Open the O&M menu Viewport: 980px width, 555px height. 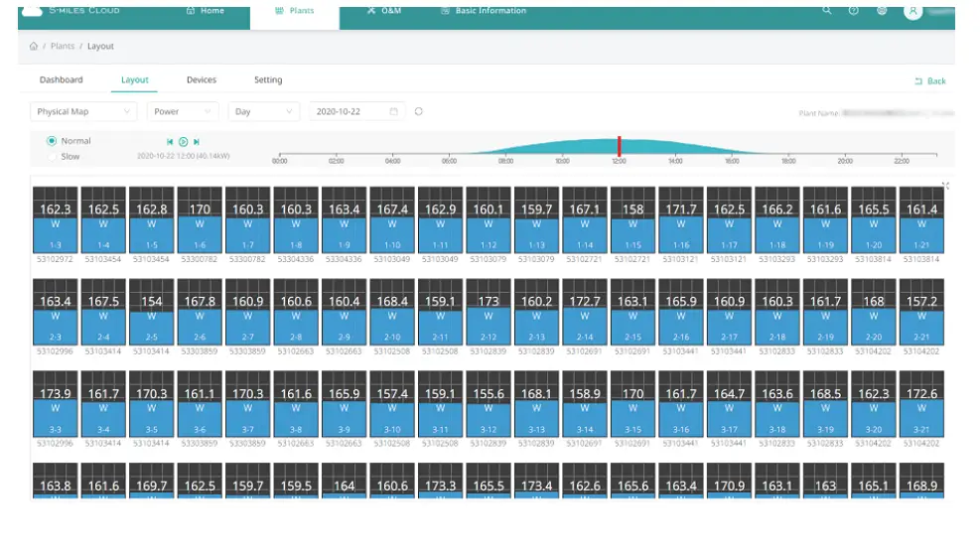click(x=383, y=11)
